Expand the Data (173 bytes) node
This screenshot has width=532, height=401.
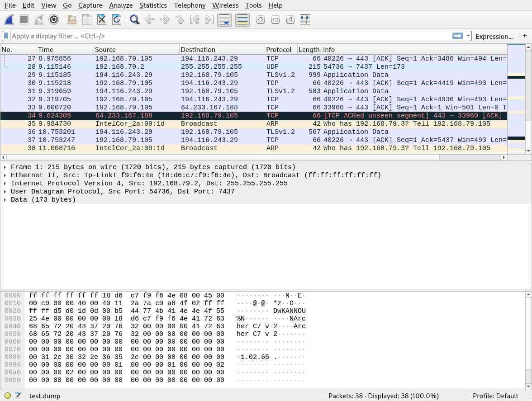5,200
